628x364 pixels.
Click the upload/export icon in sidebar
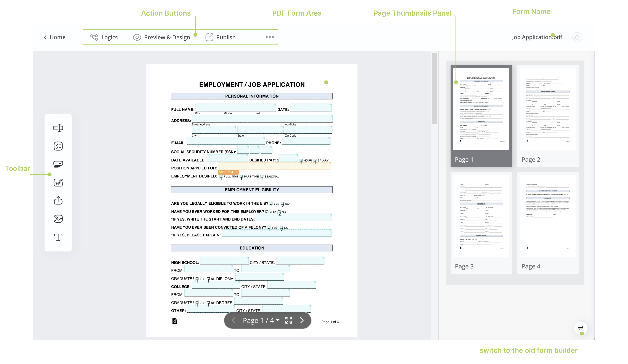pyautogui.click(x=58, y=200)
